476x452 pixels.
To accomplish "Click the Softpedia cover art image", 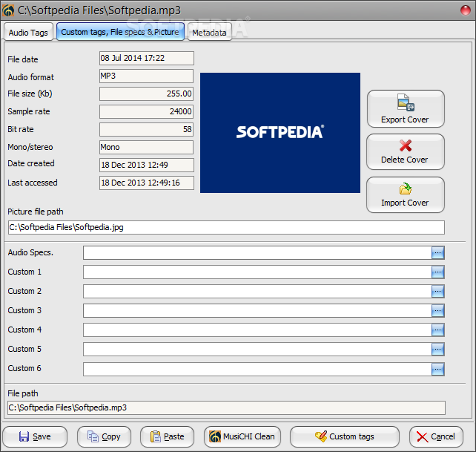I will tap(280, 133).
